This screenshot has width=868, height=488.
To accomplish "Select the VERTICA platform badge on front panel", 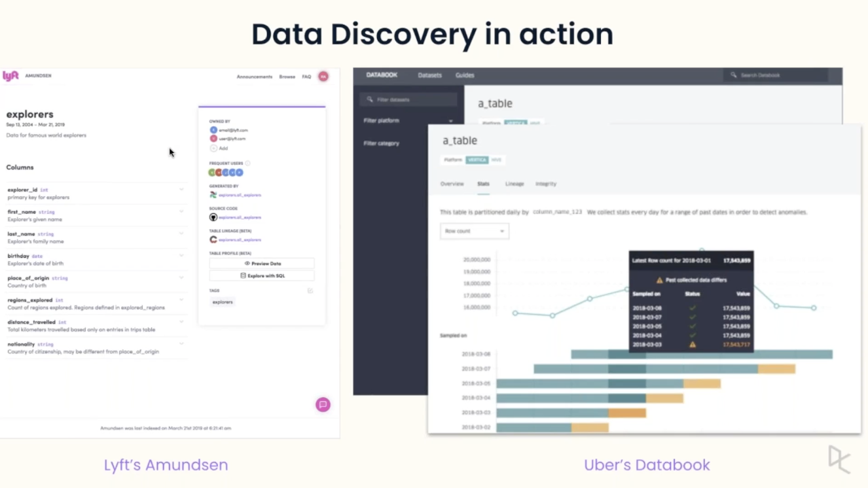I will [477, 160].
